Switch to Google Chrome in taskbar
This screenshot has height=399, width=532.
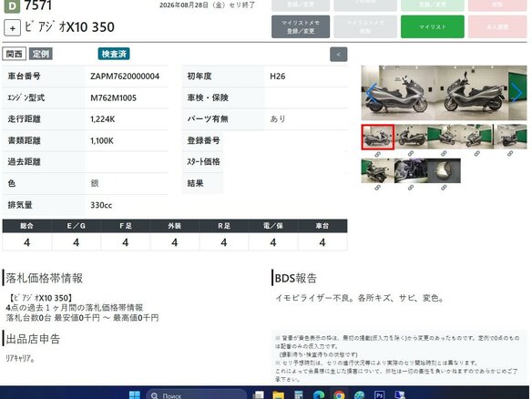[x=339, y=394]
